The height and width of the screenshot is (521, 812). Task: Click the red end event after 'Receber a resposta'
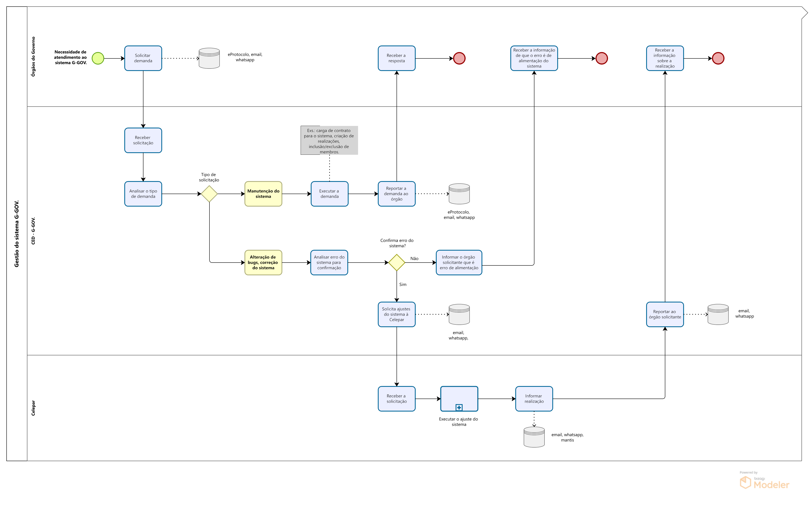pos(459,58)
